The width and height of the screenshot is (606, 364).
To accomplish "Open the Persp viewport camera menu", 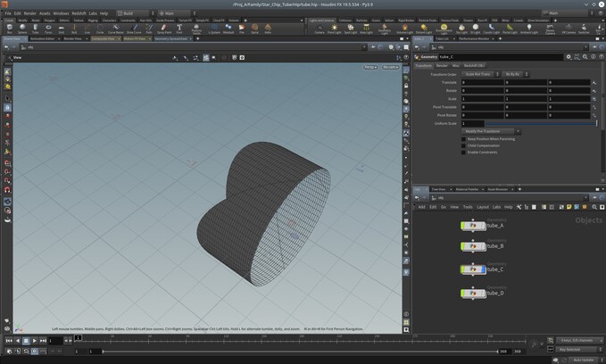I will coord(370,67).
